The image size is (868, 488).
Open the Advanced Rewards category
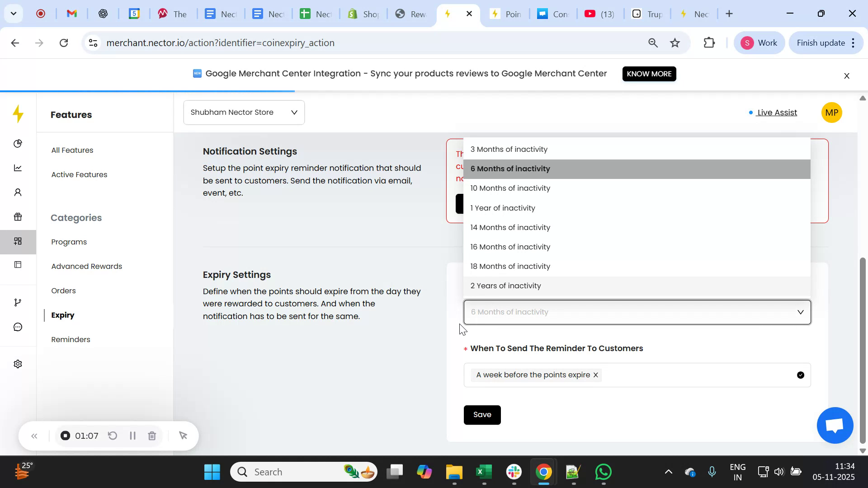(x=86, y=266)
